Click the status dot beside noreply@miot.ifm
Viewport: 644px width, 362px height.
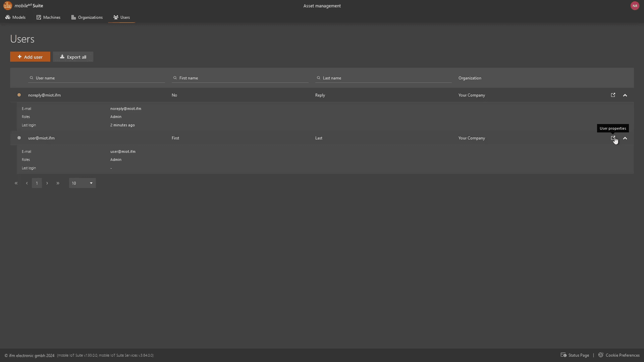[x=19, y=95]
